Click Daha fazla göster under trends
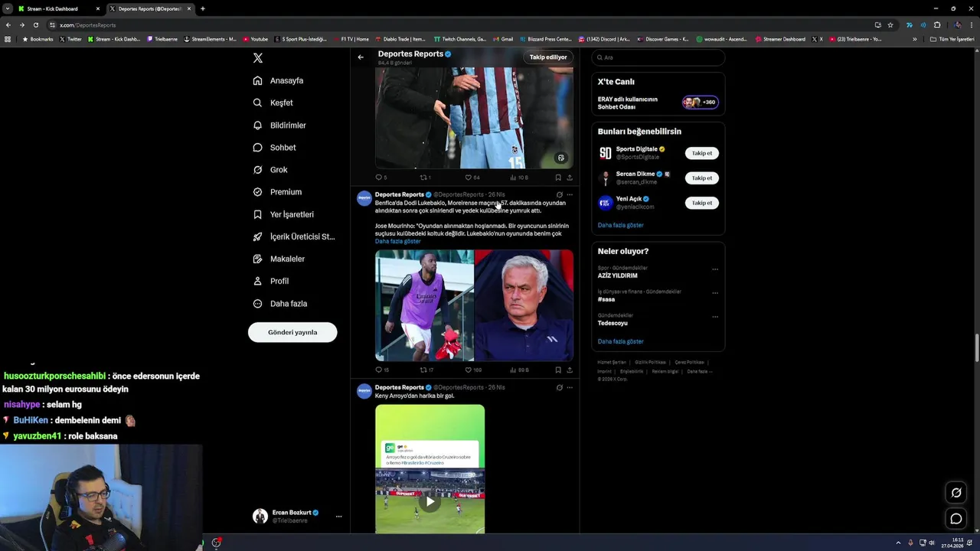980x551 pixels. coord(620,341)
